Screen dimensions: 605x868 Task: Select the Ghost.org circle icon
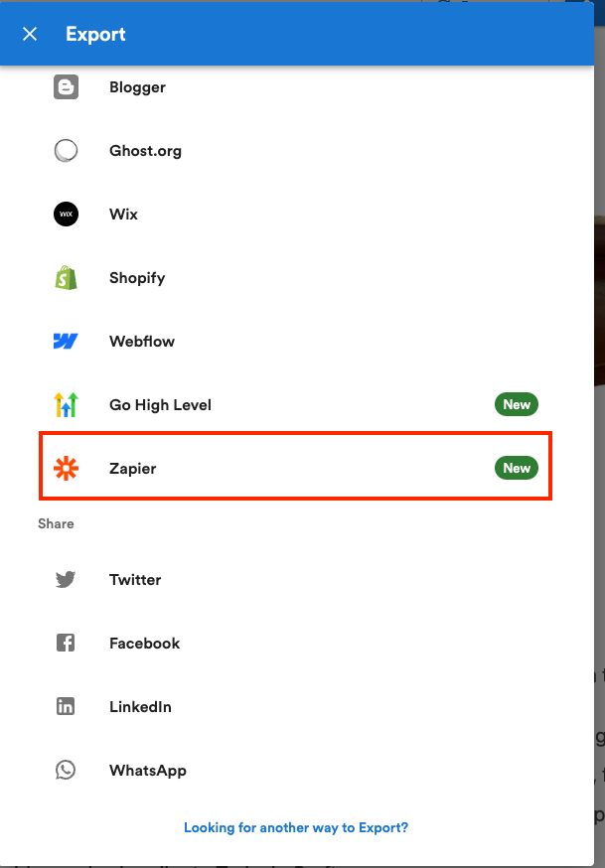click(66, 151)
